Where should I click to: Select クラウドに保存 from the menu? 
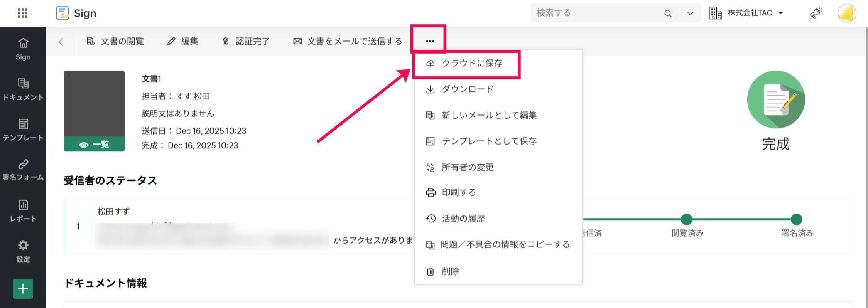(472, 63)
